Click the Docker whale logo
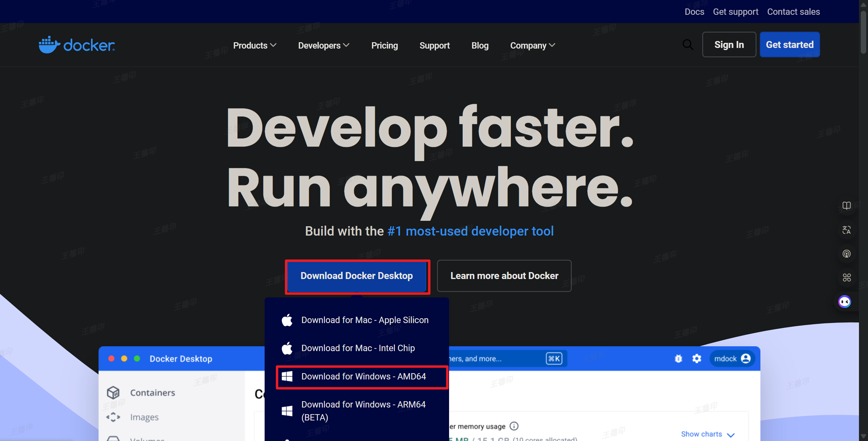This screenshot has width=868, height=441. (77, 45)
